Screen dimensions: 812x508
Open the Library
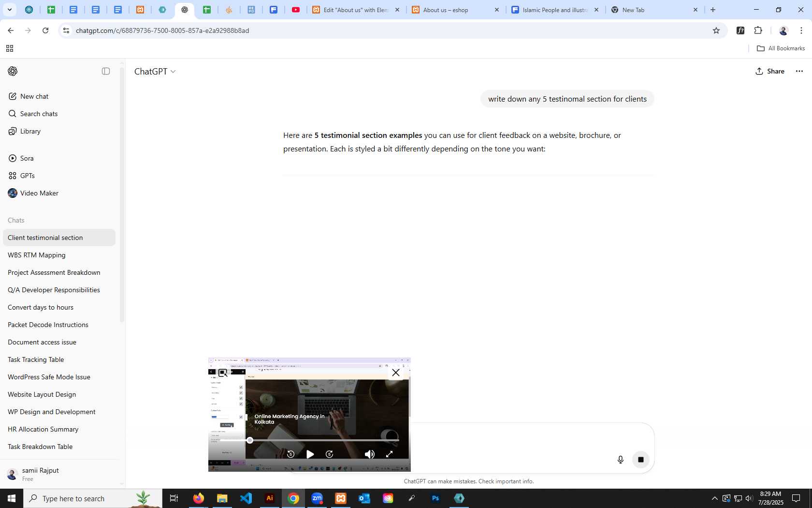tap(59, 131)
